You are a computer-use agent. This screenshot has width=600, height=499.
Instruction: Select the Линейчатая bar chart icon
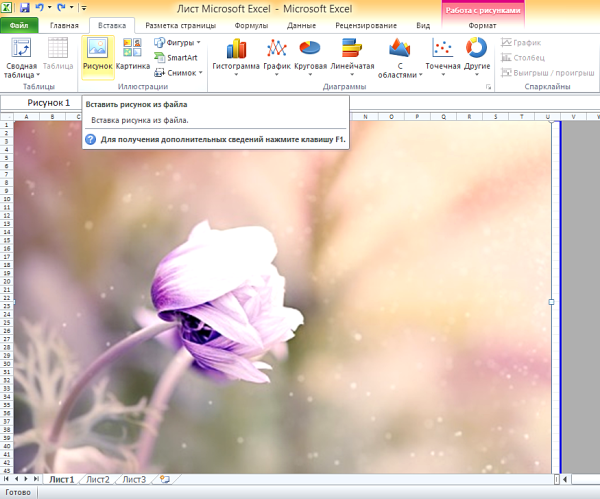[x=351, y=54]
